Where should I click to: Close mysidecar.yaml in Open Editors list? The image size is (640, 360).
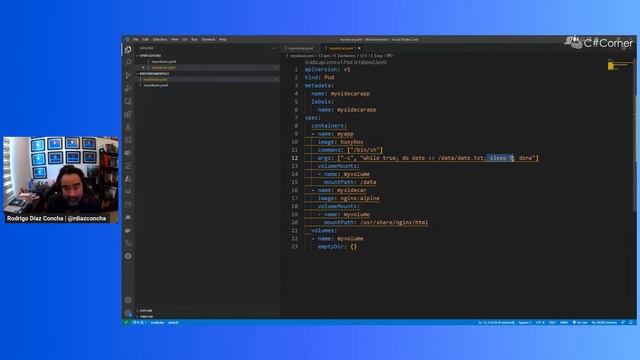(x=143, y=67)
